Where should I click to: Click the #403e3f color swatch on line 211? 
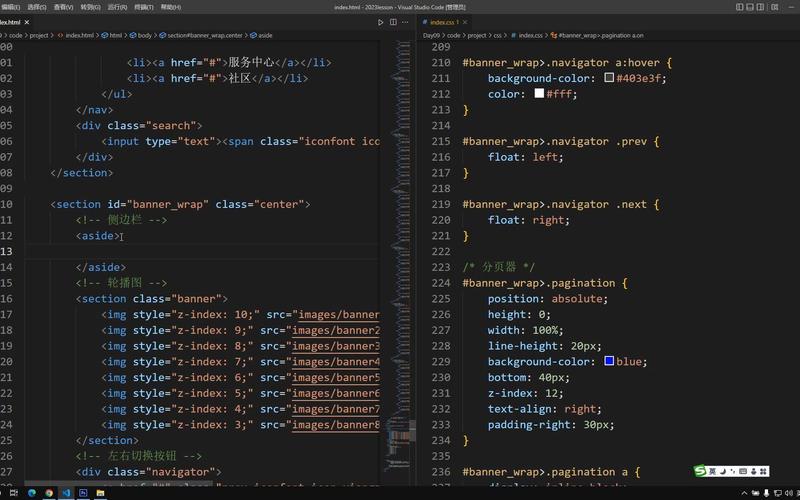tap(609, 78)
